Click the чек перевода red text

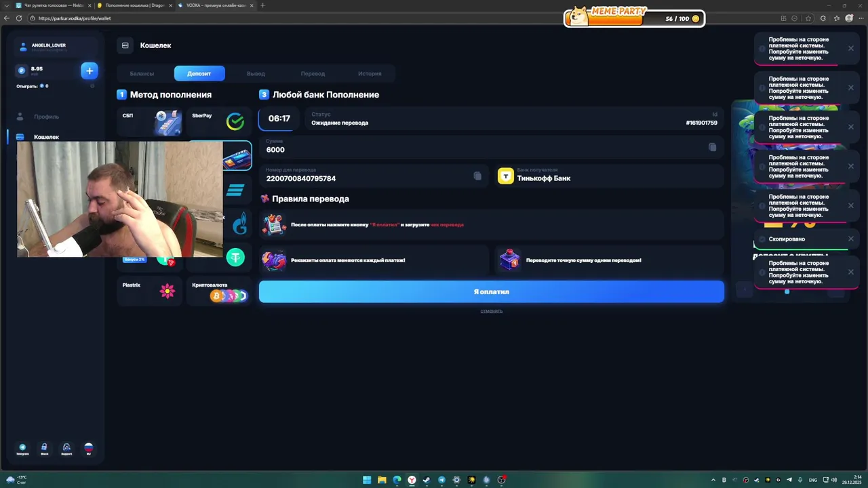(x=447, y=224)
